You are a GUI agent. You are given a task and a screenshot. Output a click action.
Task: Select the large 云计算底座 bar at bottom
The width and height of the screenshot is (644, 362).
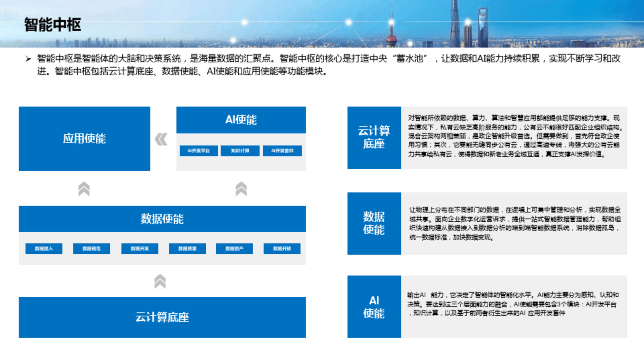point(162,317)
